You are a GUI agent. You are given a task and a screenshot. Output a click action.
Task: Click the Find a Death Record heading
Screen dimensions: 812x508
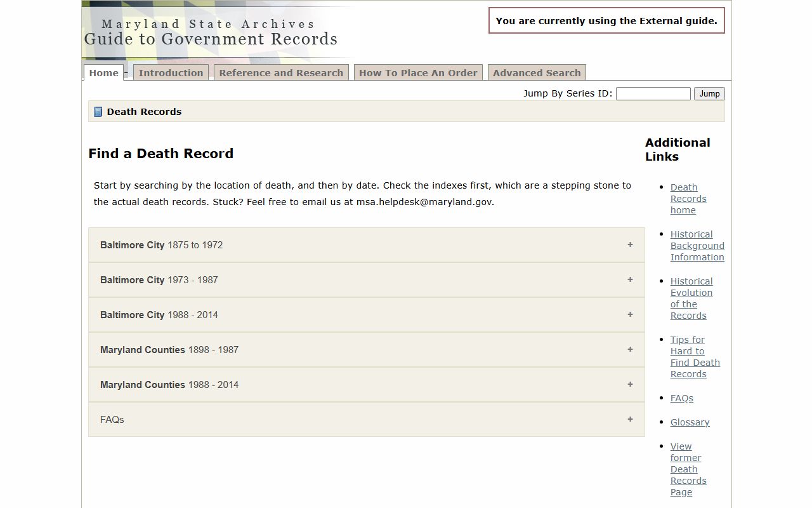click(x=161, y=154)
